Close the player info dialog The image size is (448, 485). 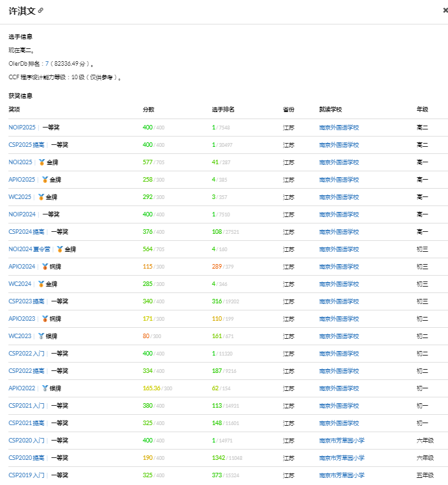click(x=445, y=10)
